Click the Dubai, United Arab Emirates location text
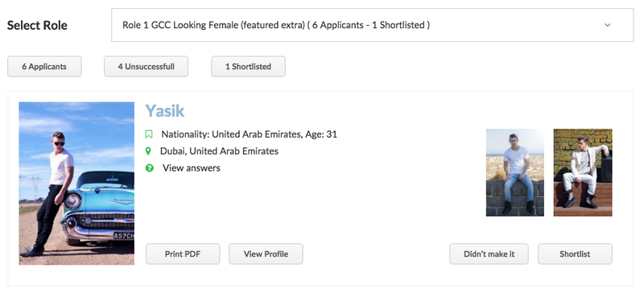 pos(219,151)
